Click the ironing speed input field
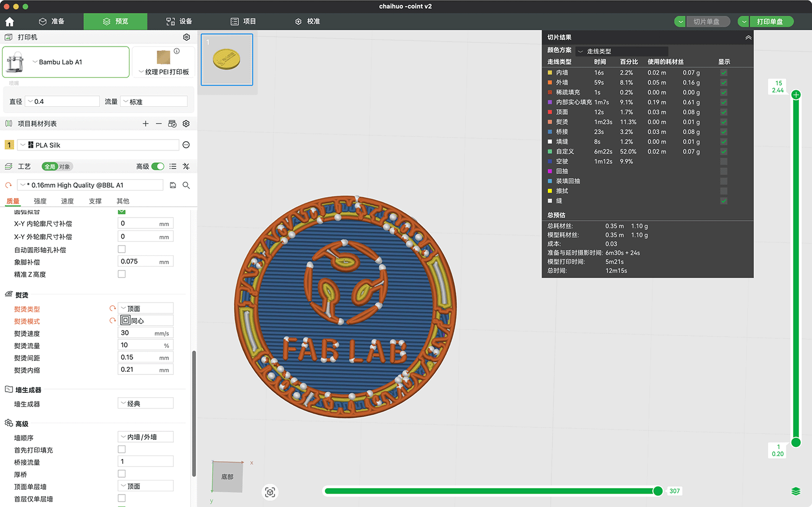812x507 pixels. tap(146, 333)
